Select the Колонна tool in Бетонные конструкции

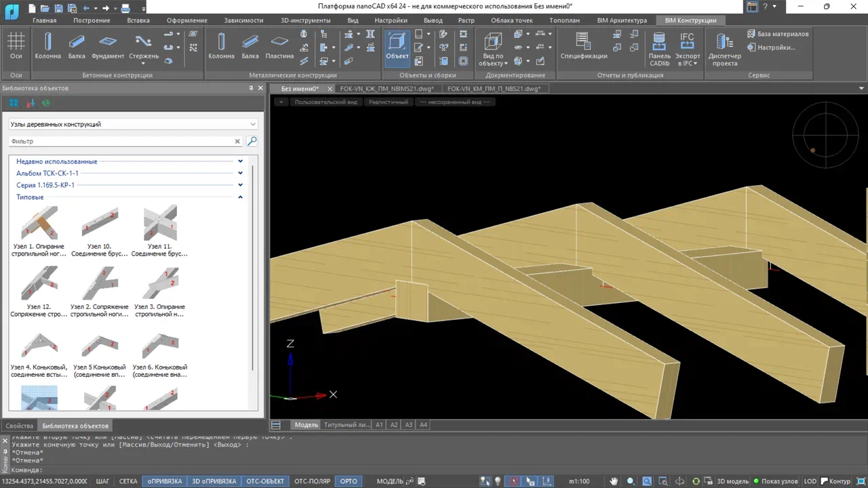coord(47,47)
